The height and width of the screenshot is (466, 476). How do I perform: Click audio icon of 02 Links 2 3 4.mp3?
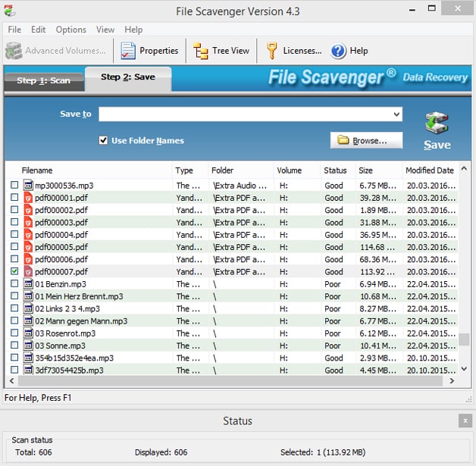(28, 308)
